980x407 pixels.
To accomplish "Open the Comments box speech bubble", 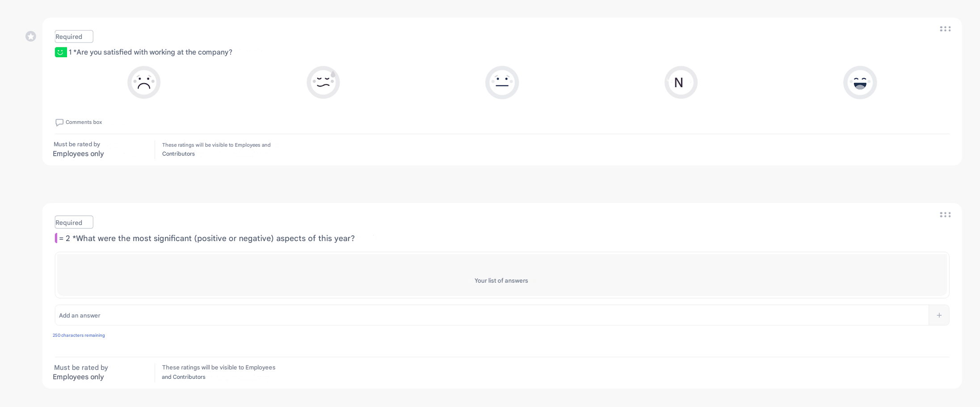I will click(59, 123).
